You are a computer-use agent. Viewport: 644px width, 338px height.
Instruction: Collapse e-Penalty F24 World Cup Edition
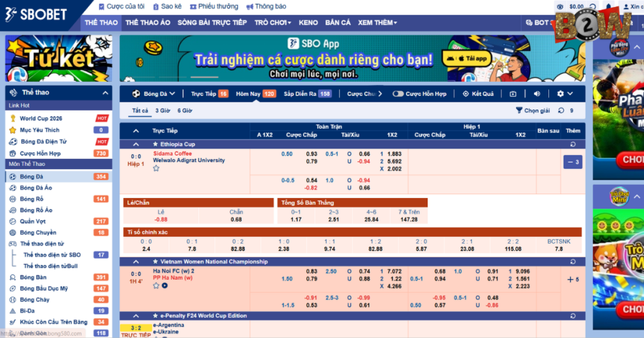point(136,316)
